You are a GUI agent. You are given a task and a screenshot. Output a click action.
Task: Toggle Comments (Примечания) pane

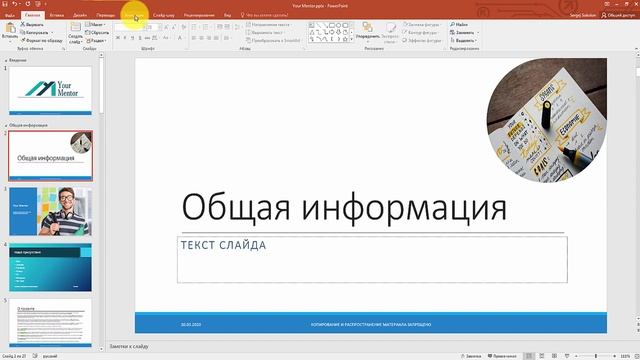(502, 356)
